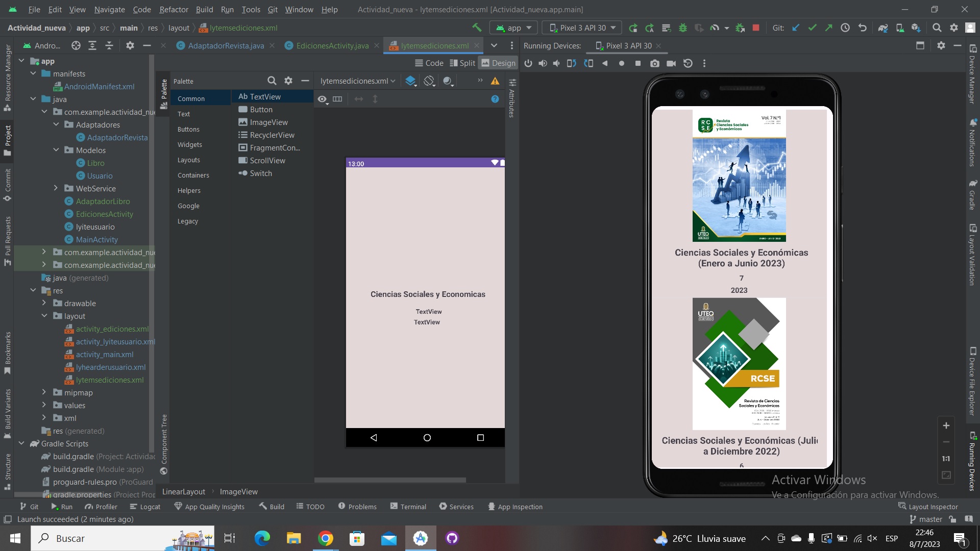This screenshot has width=980, height=551.
Task: Click the Make Project hammer icon
Action: [x=477, y=28]
